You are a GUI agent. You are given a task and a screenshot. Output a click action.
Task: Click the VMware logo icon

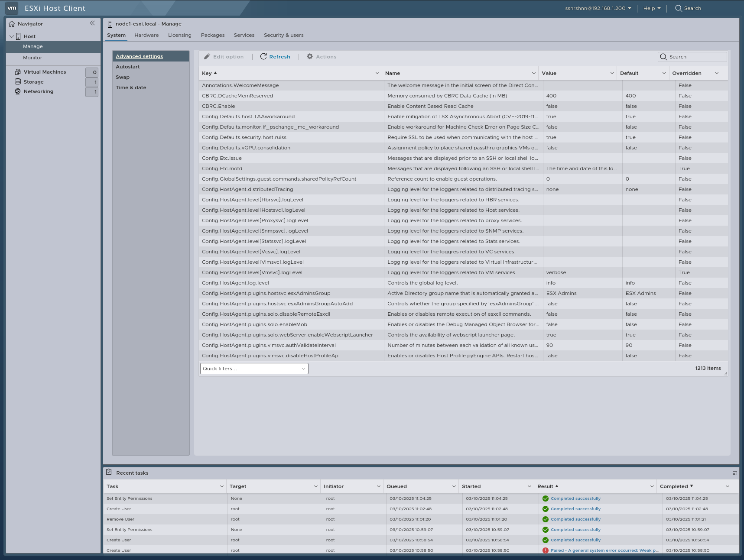pyautogui.click(x=12, y=8)
